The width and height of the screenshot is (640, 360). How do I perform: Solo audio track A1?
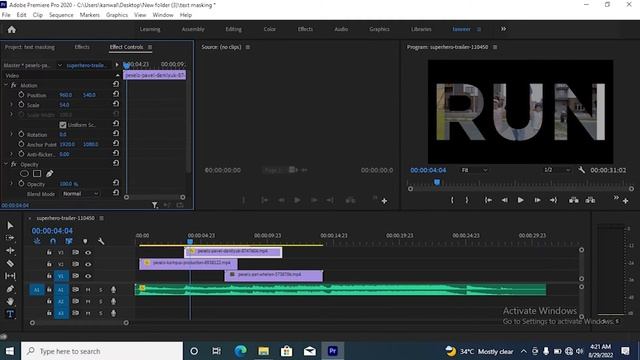pyautogui.click(x=100, y=290)
